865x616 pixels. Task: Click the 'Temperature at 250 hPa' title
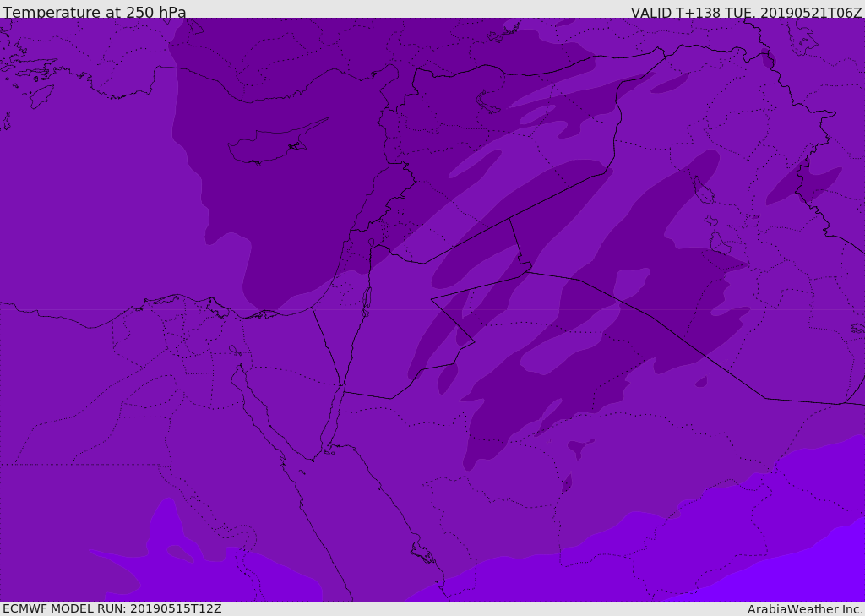click(95, 12)
